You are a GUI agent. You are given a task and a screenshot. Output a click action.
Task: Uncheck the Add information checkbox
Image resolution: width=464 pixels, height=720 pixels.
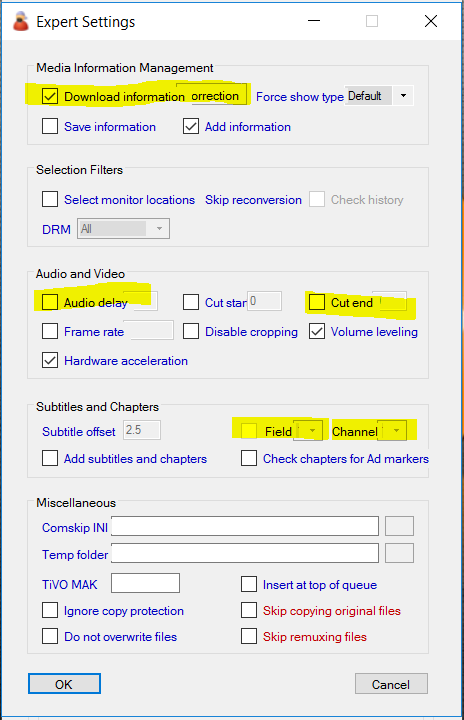[191, 126]
